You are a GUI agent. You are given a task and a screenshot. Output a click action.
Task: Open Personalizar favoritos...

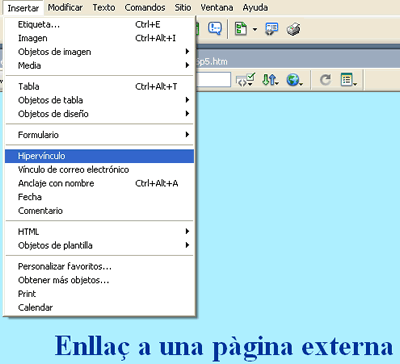(x=99, y=266)
